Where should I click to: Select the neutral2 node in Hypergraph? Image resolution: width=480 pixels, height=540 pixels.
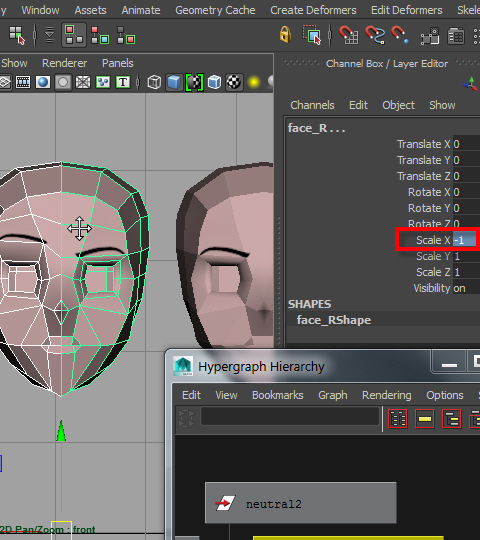pos(301,503)
